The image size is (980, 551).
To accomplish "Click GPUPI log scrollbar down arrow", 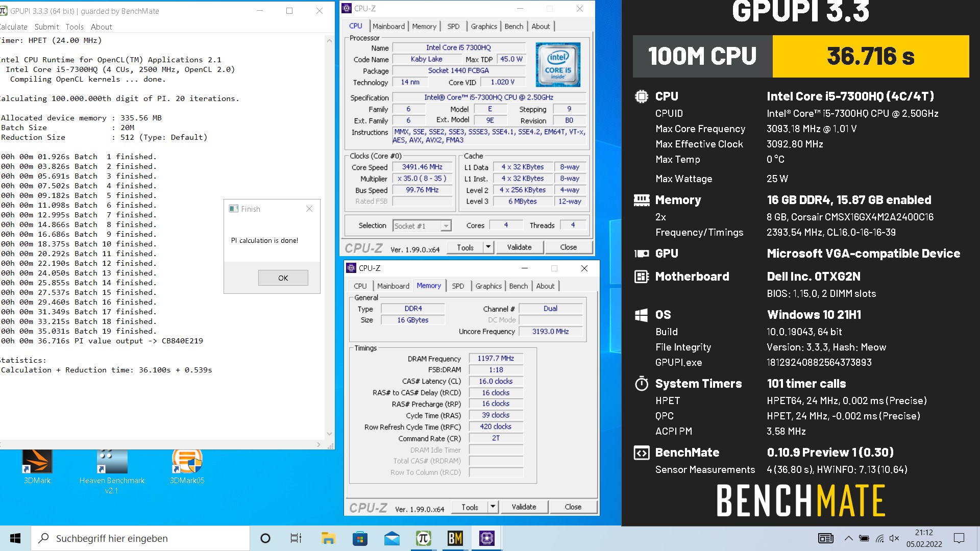I will (x=329, y=434).
